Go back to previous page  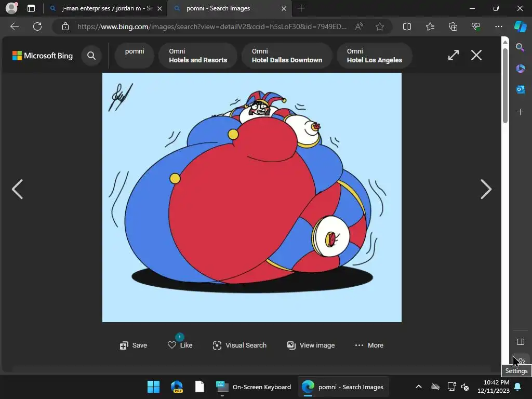[14, 26]
